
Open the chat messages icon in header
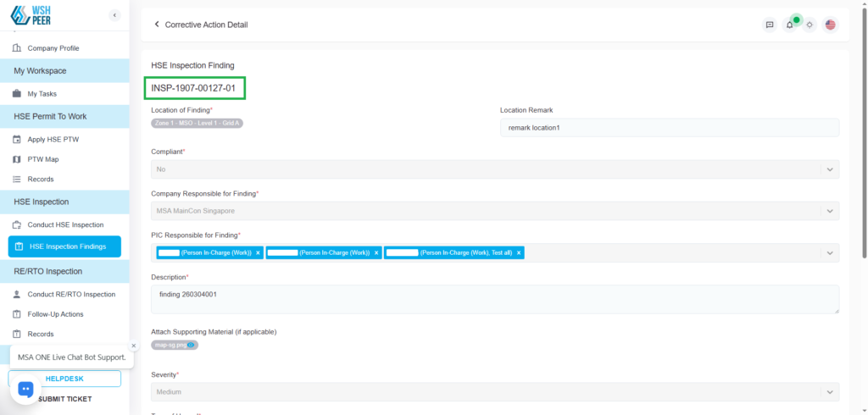click(x=770, y=25)
